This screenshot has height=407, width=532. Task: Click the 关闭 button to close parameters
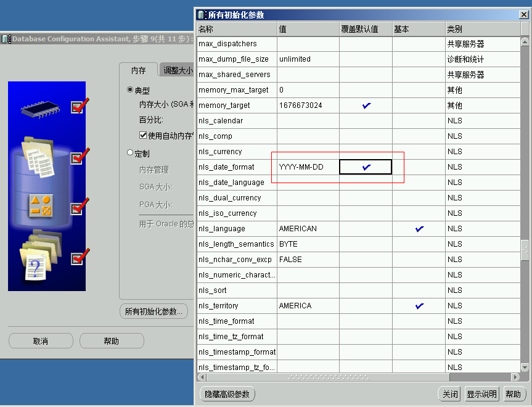click(x=449, y=393)
